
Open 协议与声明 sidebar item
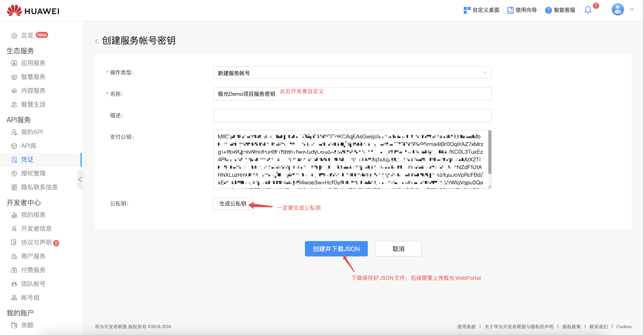tap(36, 242)
